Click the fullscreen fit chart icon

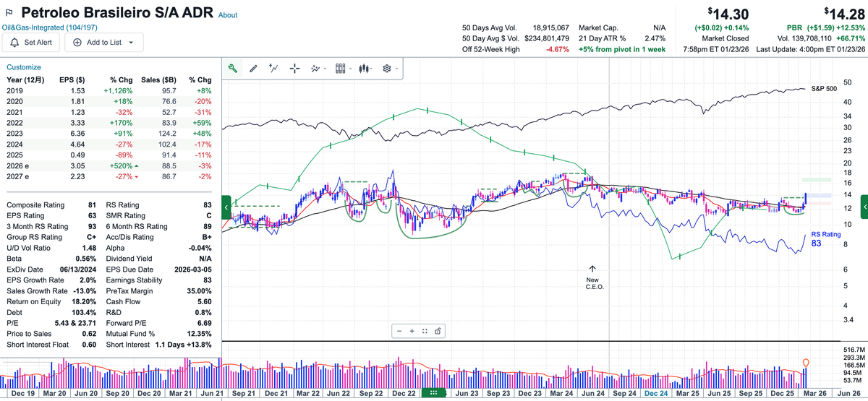point(425,331)
